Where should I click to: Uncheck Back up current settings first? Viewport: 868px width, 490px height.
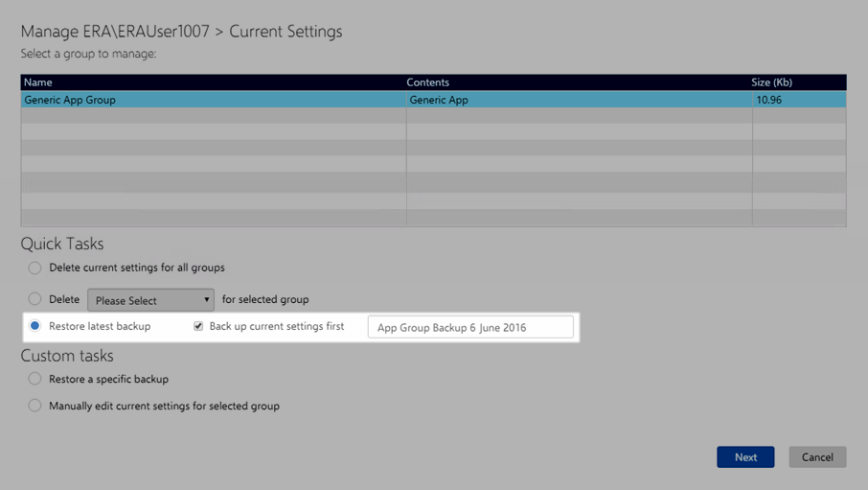pyautogui.click(x=198, y=326)
